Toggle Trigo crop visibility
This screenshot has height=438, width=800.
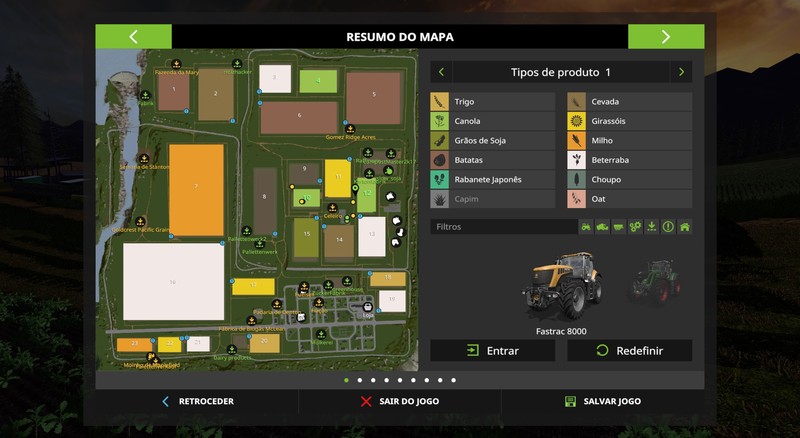(x=492, y=102)
